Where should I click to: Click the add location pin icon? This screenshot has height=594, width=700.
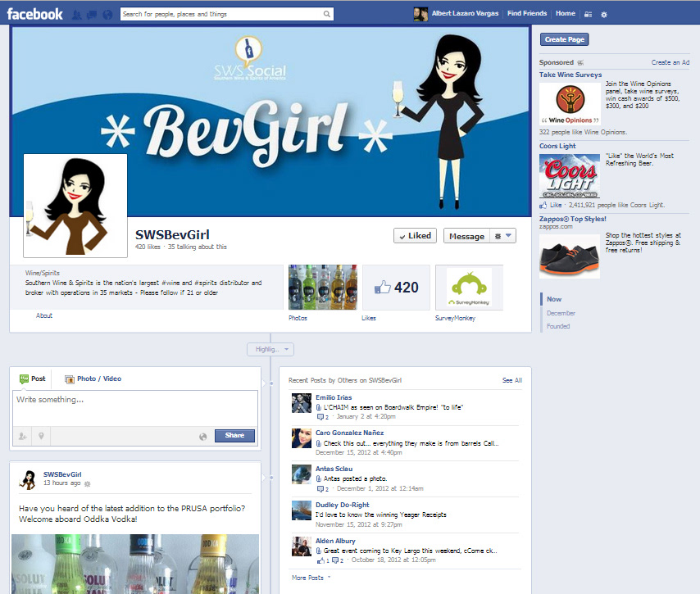coord(41,436)
